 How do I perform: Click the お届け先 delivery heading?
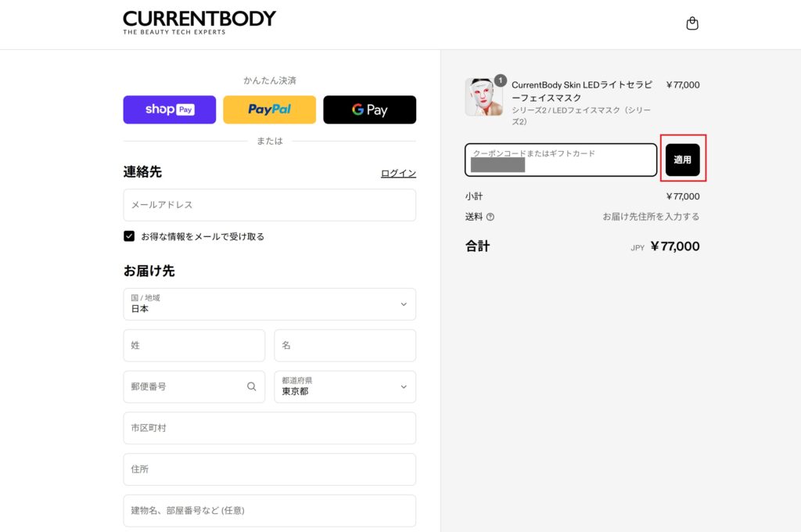(x=149, y=271)
